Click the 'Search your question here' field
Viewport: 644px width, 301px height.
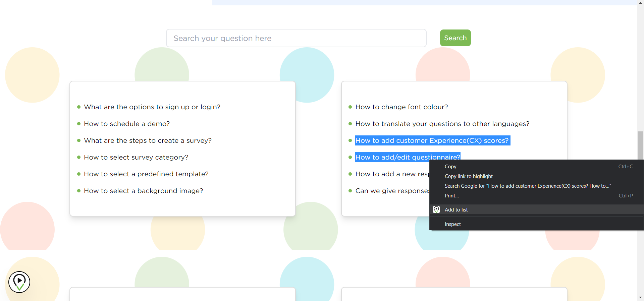tap(296, 38)
